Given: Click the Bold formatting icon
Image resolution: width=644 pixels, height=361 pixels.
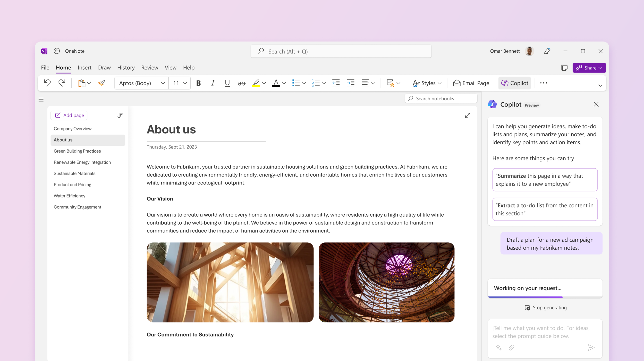Looking at the screenshot, I should 198,83.
